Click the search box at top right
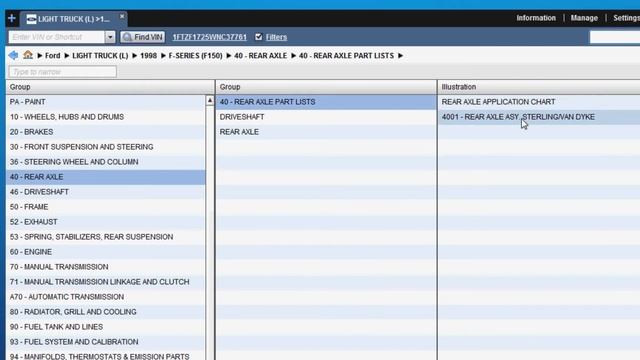Viewport: 640px width, 360px height. (615, 37)
